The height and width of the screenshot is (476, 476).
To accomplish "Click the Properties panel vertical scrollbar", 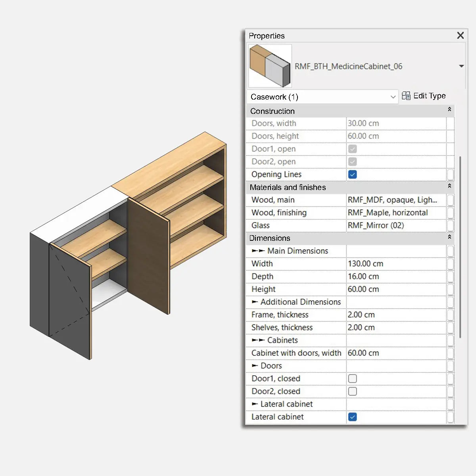I will [460, 247].
